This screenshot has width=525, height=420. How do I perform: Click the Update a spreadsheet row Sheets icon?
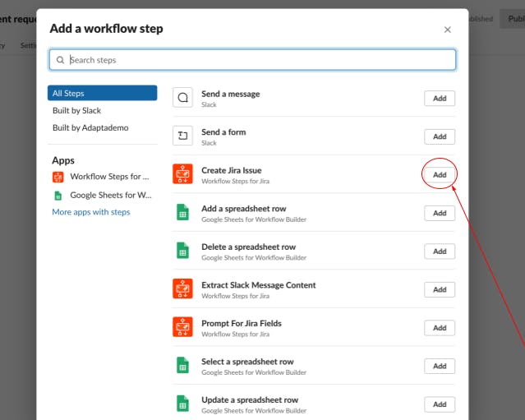[182, 404]
